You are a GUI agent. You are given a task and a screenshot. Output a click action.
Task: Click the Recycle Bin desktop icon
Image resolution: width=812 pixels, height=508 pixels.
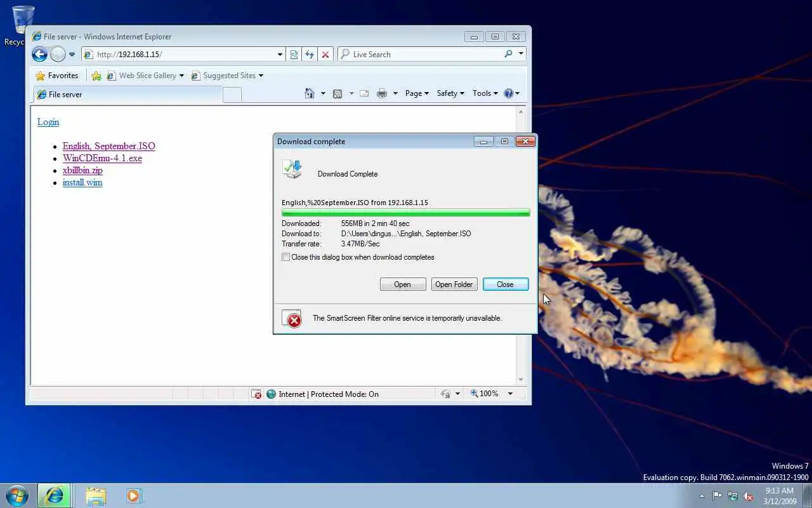[x=23, y=25]
